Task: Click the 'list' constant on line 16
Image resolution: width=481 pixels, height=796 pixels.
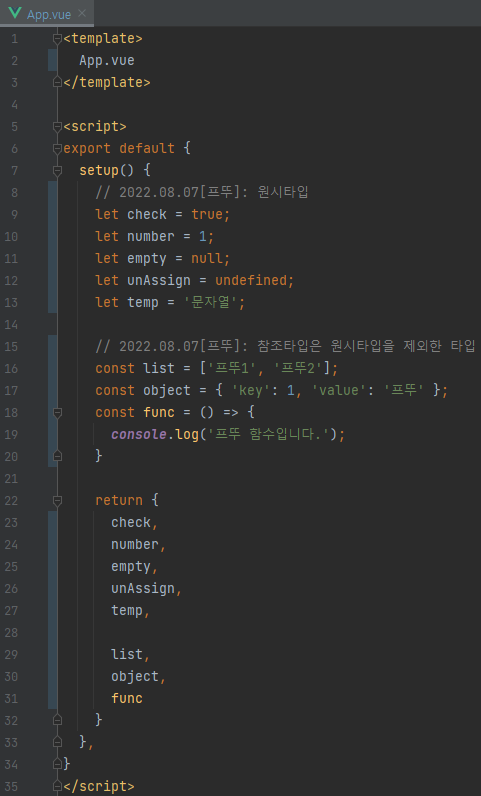Action: 159,369
